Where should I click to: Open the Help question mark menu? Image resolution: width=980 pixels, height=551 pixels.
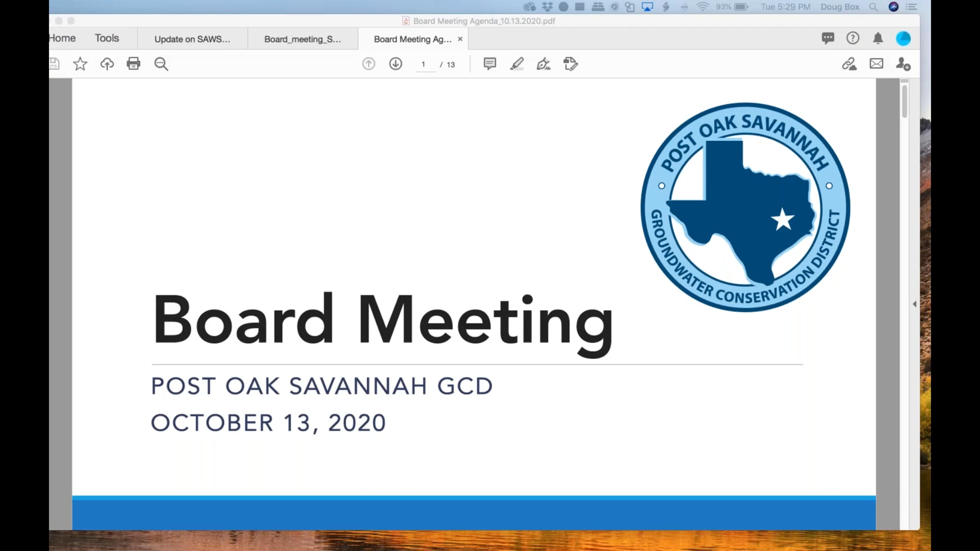(x=853, y=38)
